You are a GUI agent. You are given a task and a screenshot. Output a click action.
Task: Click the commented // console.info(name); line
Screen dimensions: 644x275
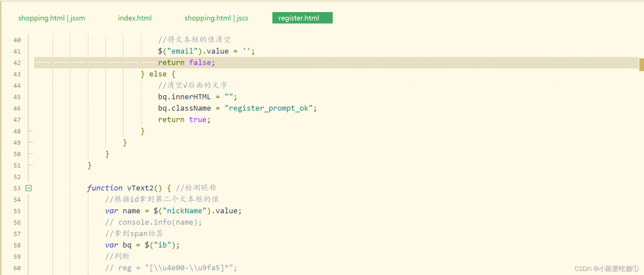pos(153,222)
